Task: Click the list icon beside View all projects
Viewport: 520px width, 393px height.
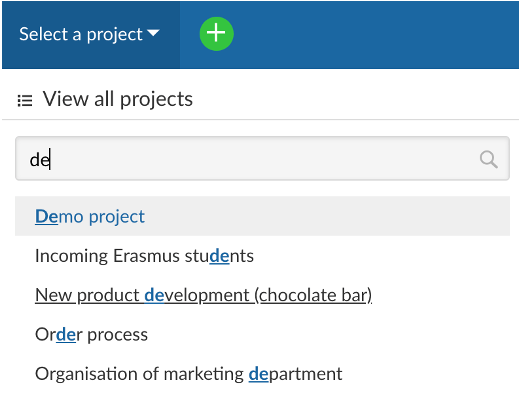Action: [25, 100]
